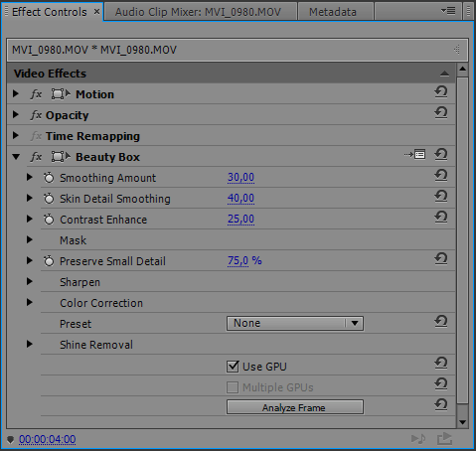Expand Contrast Enhance parameter
Screen dimensions: 476x451
[30, 220]
